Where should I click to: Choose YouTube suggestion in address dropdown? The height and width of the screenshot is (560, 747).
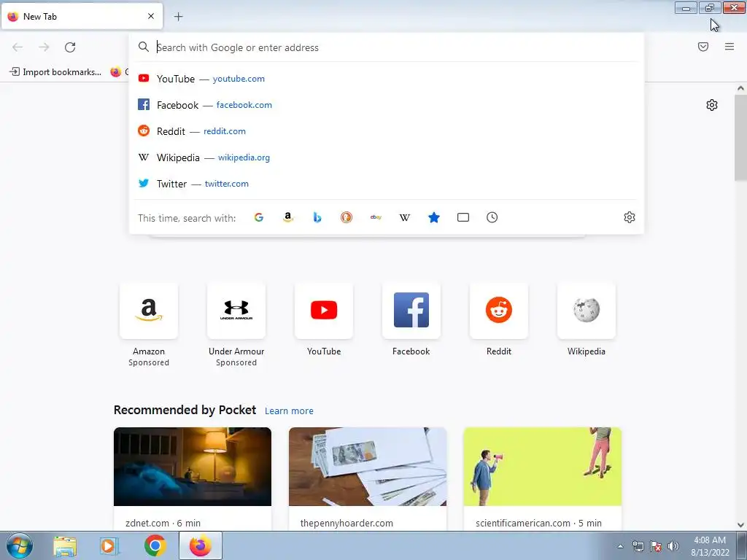coord(387,79)
